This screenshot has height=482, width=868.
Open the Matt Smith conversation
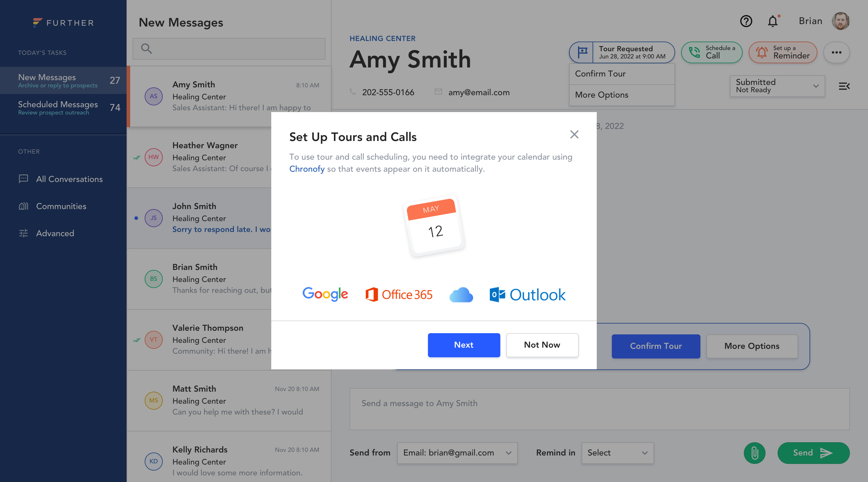pyautogui.click(x=229, y=400)
